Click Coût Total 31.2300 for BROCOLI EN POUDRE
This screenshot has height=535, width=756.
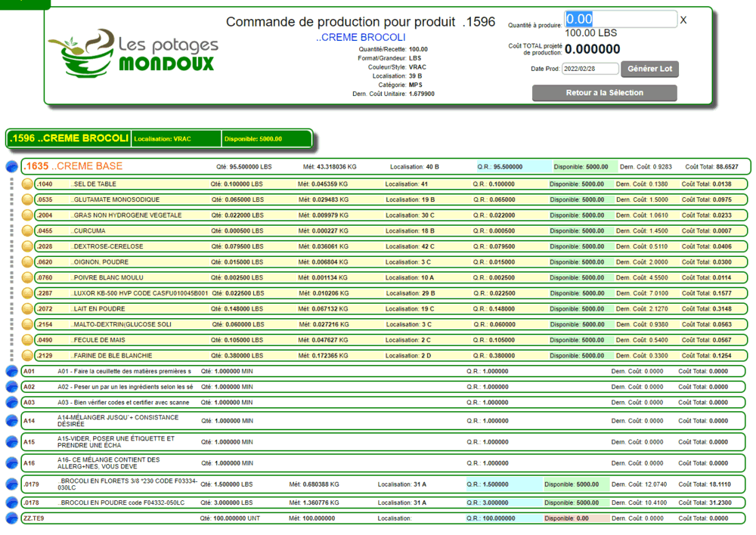pos(705,503)
